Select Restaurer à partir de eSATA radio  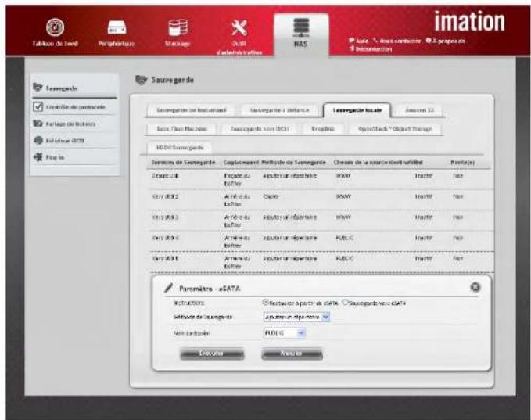[266, 302]
